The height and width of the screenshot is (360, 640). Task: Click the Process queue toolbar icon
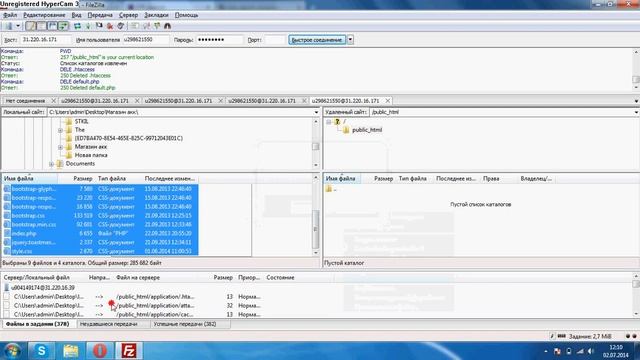pos(88,26)
